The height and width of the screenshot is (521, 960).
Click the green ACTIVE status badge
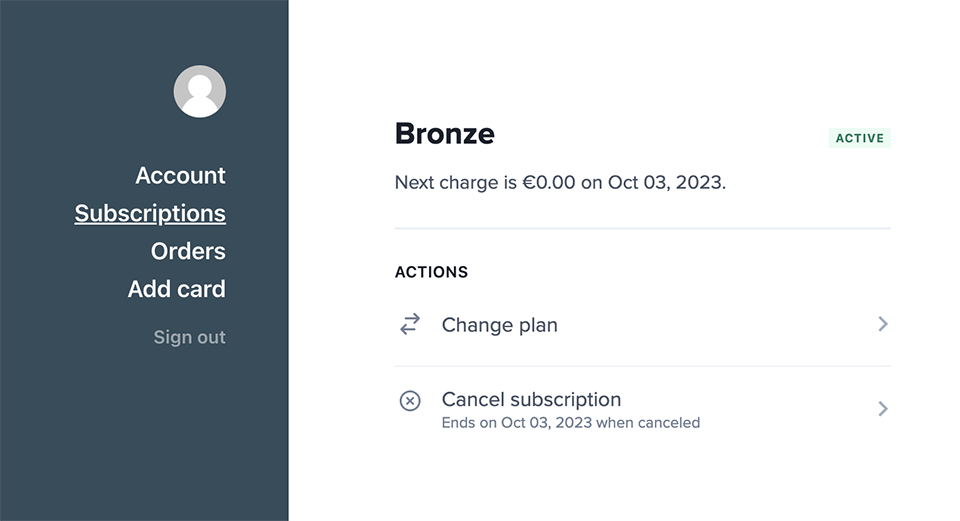click(859, 138)
